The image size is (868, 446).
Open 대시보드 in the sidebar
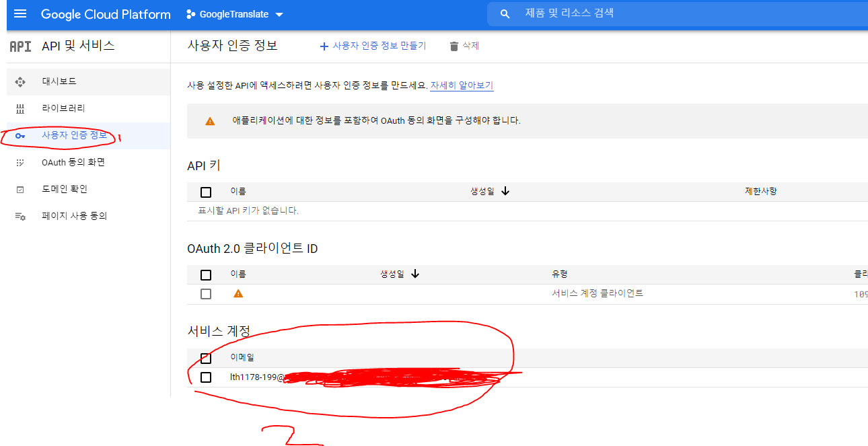[x=88, y=81]
